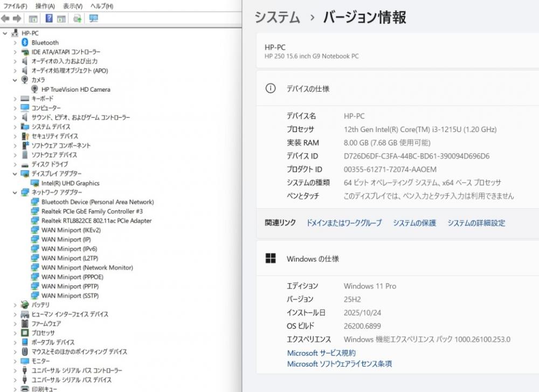Click the Windows logo beside Windows の仕様
Viewport: 539px width, 392px height.
point(271,258)
